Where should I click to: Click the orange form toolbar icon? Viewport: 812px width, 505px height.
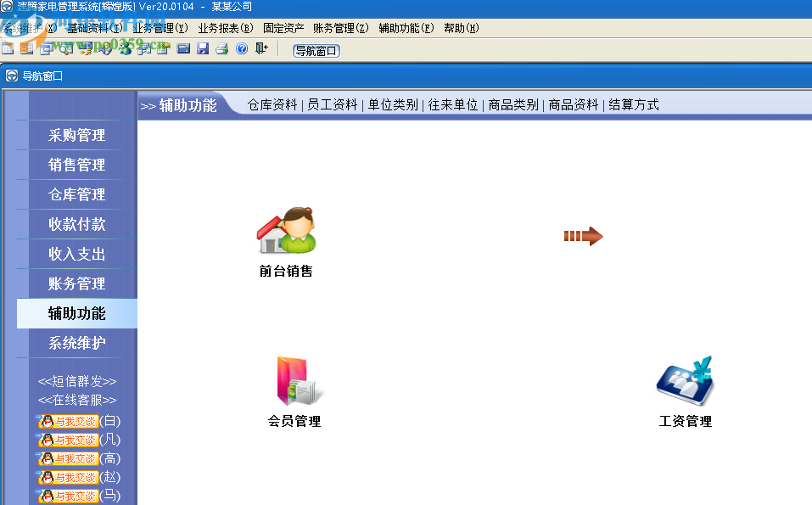27,48
